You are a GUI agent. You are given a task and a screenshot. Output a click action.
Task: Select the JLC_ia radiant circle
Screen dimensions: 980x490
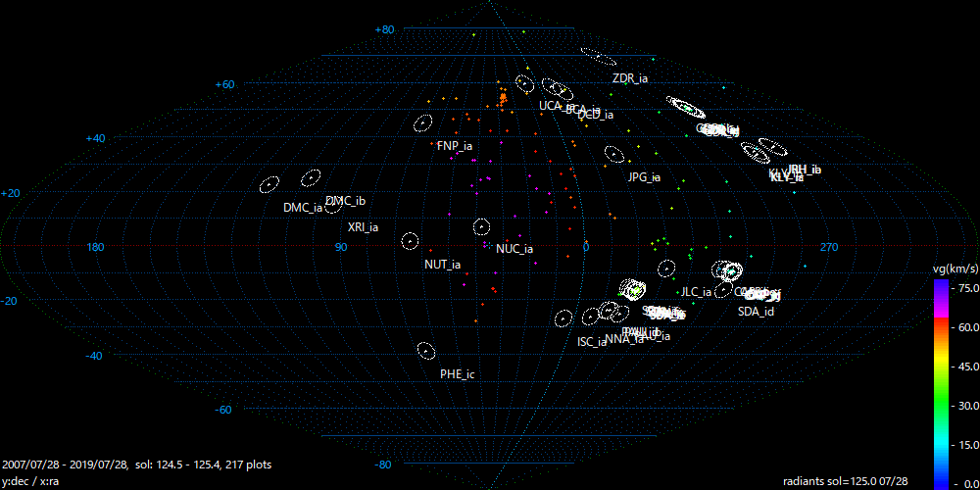point(666,268)
